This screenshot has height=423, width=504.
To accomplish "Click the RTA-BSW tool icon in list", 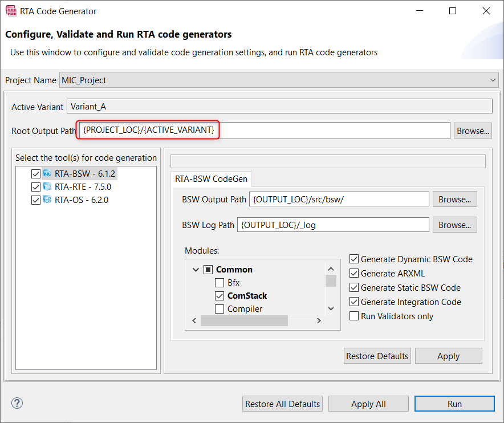I will click(47, 173).
